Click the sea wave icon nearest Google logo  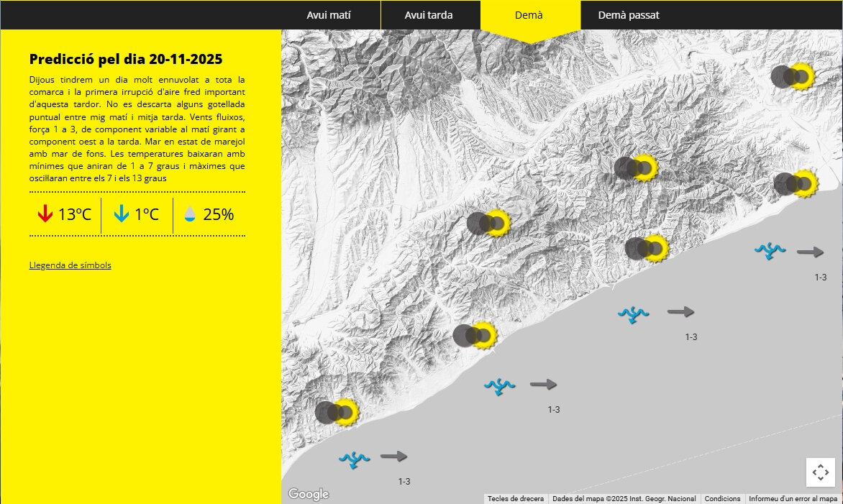coord(354,459)
